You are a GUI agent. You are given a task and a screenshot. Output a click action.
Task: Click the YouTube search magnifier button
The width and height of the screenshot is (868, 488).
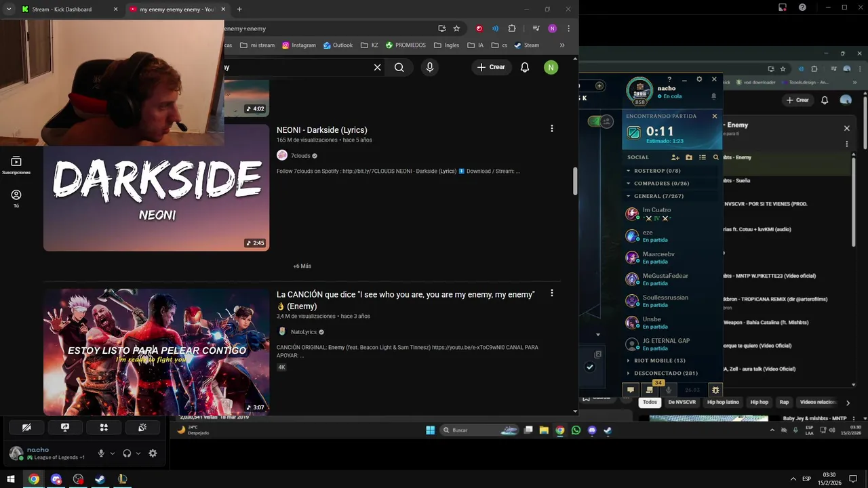click(399, 67)
